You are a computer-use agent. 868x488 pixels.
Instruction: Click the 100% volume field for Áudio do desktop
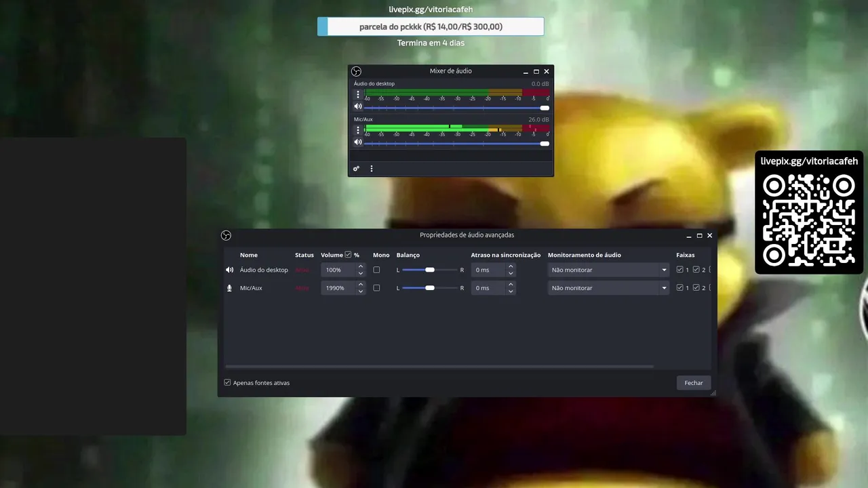pos(338,270)
